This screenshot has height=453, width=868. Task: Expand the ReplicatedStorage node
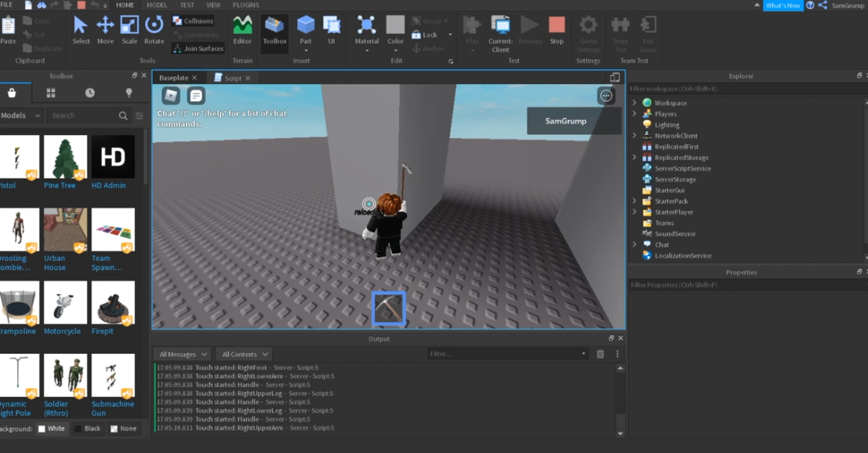(x=635, y=157)
